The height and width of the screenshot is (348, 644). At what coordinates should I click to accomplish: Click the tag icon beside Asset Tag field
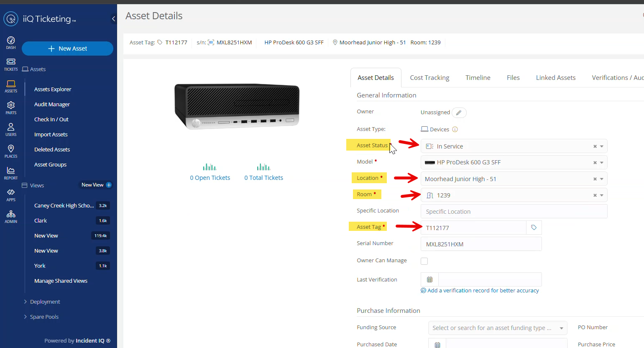534,228
